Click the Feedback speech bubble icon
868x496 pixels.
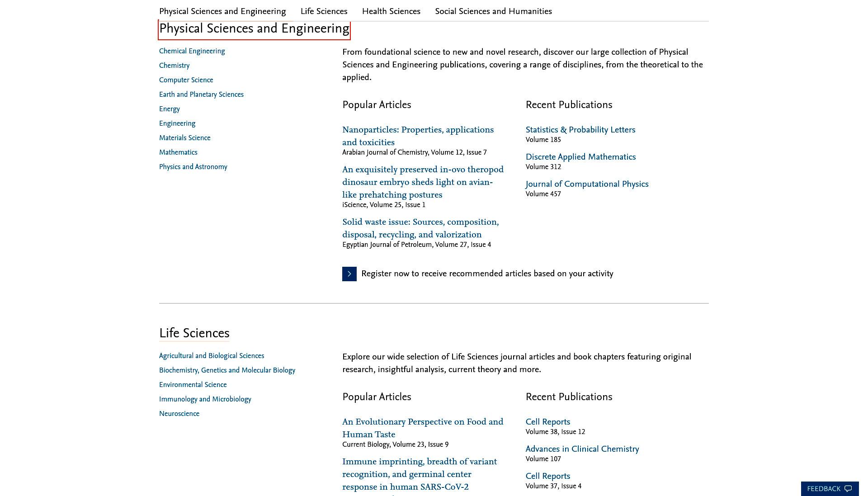(848, 489)
